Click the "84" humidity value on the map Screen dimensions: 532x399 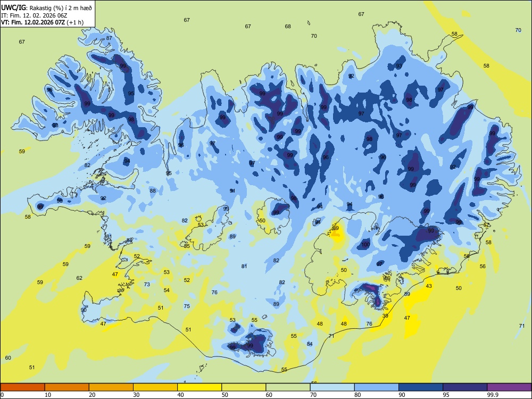click(x=310, y=344)
